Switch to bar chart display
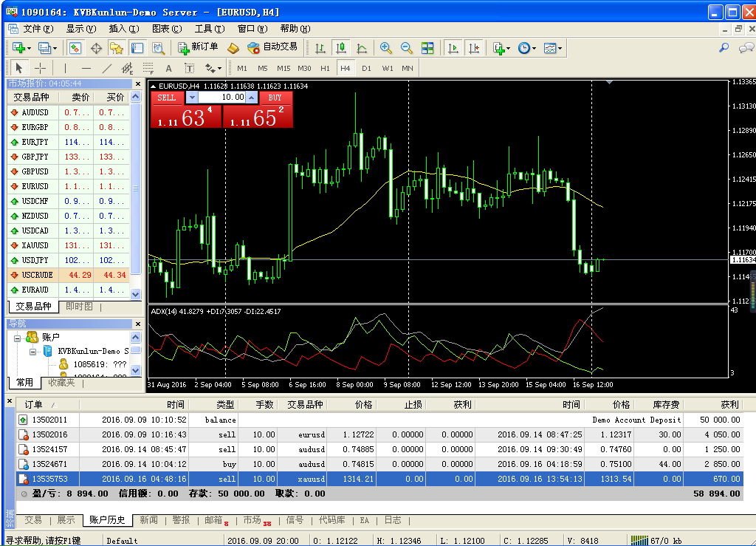The image size is (756, 546). tap(320, 48)
